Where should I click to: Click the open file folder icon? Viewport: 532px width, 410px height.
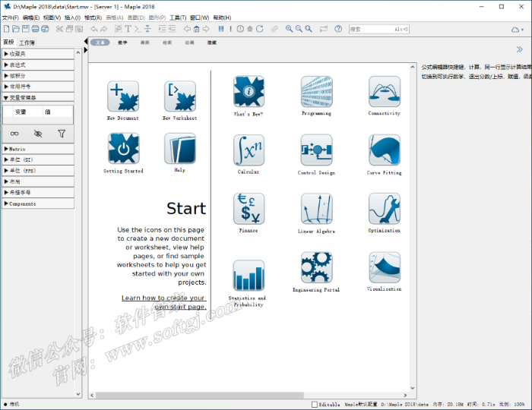coord(16,29)
